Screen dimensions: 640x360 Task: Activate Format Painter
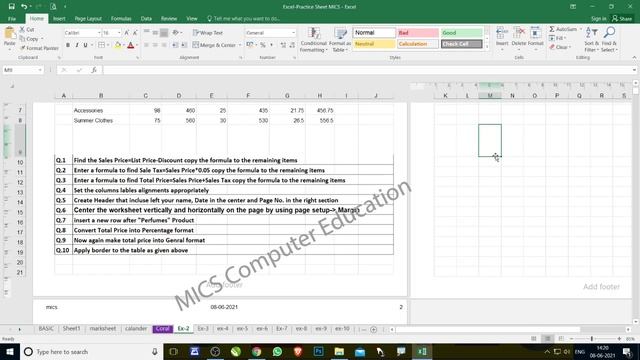click(39, 48)
